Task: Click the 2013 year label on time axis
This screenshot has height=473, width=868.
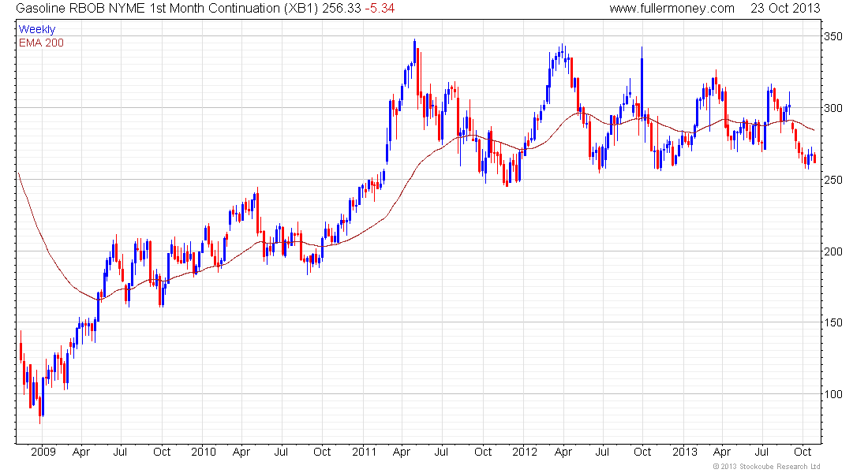Action: (685, 452)
